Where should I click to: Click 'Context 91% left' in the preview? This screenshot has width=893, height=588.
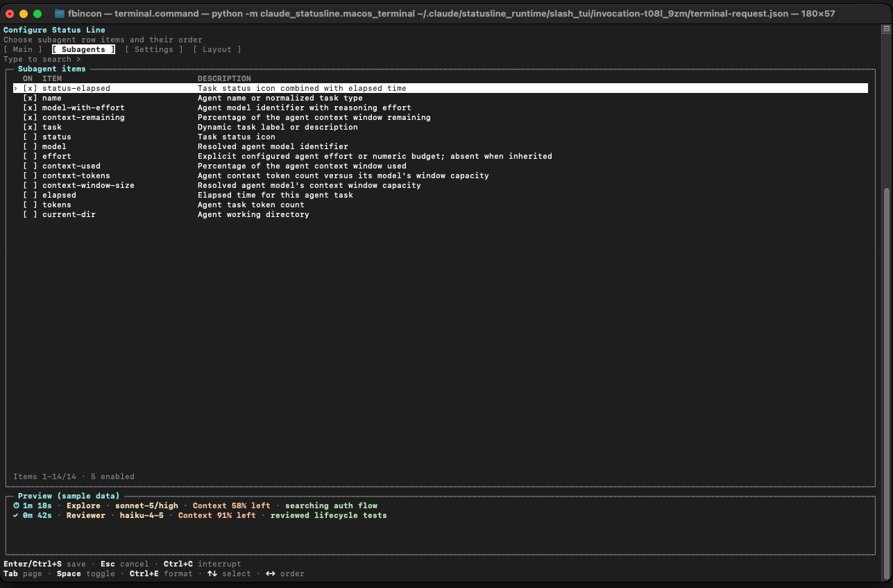coord(217,516)
